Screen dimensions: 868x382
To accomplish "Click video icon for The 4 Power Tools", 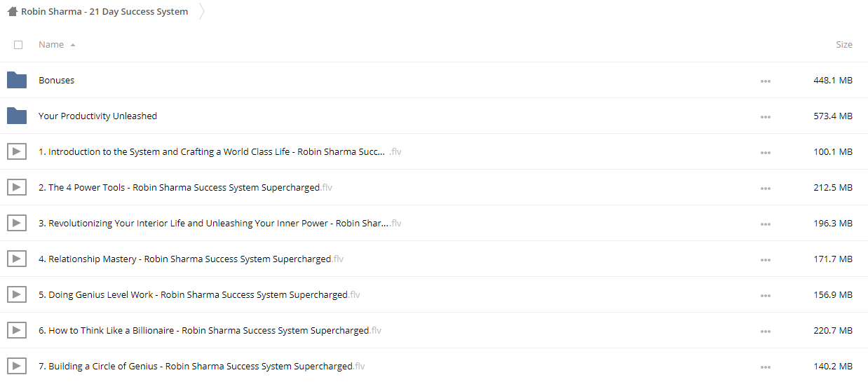I will (17, 187).
